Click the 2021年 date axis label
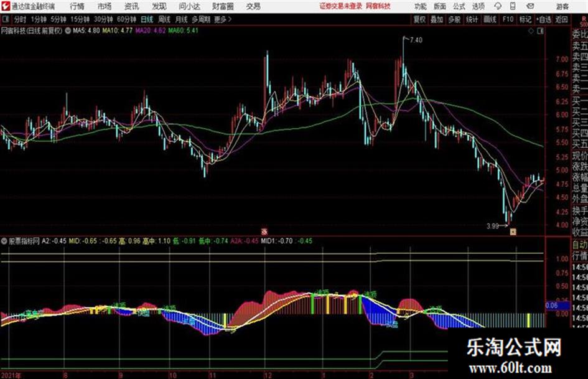Screen dimensions: 588x379 click(x=11, y=375)
